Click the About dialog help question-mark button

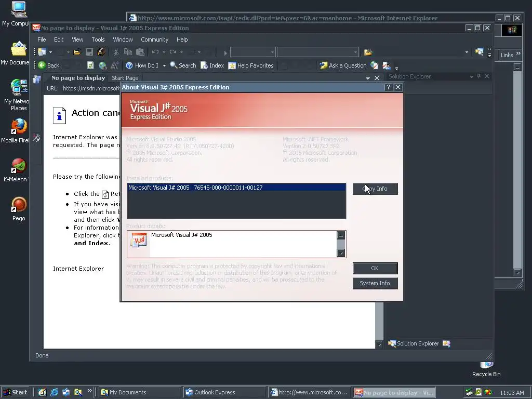(389, 87)
